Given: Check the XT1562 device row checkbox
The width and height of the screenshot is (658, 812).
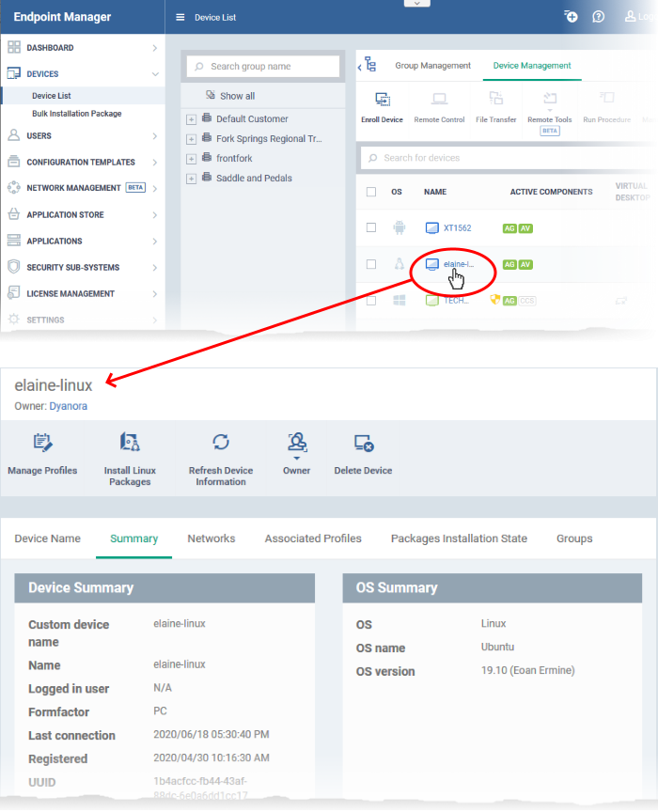Looking at the screenshot, I should coord(371,227).
